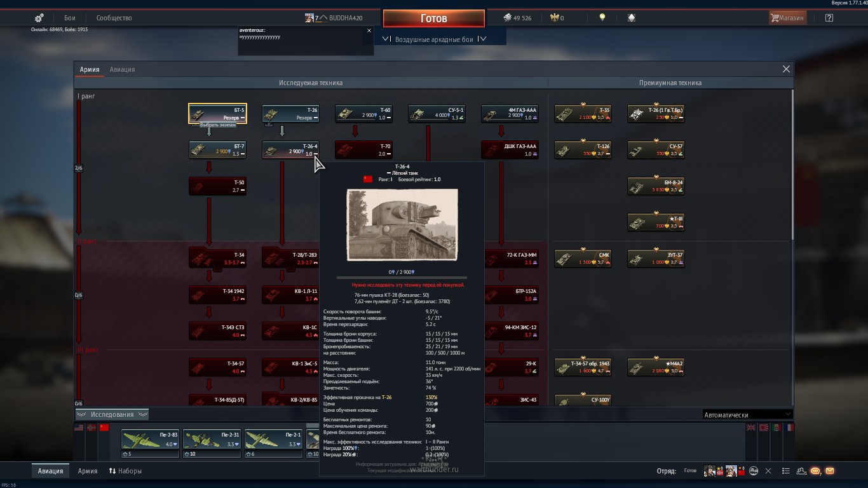868x488 pixels.
Task: Select the premium Т-35 tank
Action: click(x=583, y=114)
